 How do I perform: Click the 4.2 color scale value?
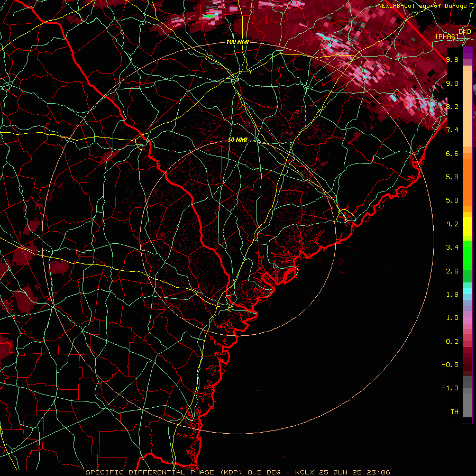[452, 224]
